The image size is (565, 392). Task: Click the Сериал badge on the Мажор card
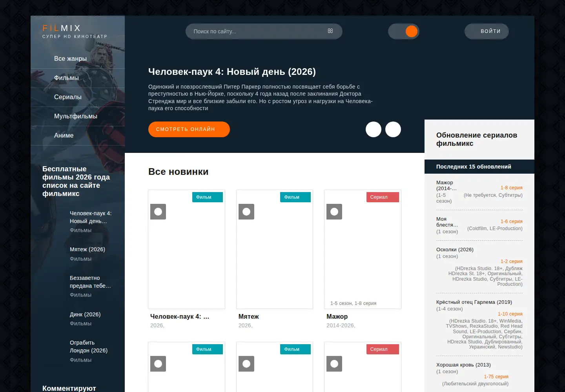383,197
